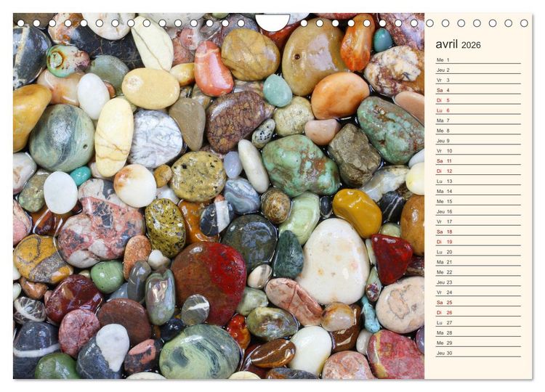
Task: Select the 'Jeu 30' date entry
Action: click(478, 353)
